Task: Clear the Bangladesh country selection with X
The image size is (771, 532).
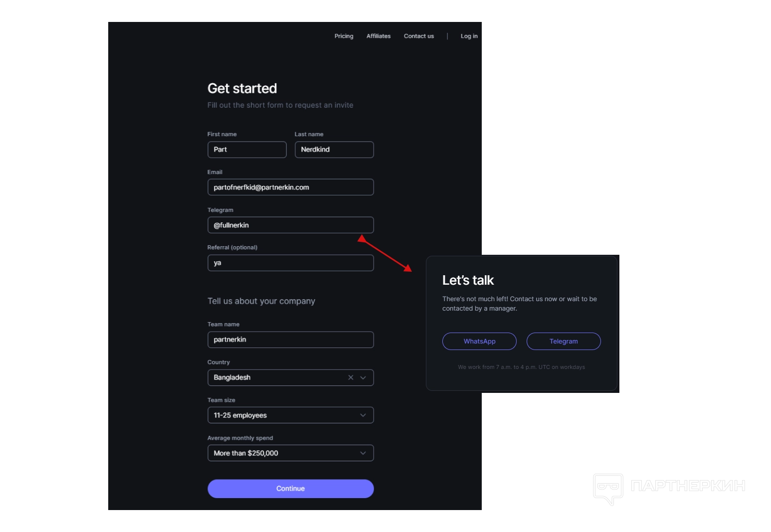Action: pyautogui.click(x=351, y=377)
